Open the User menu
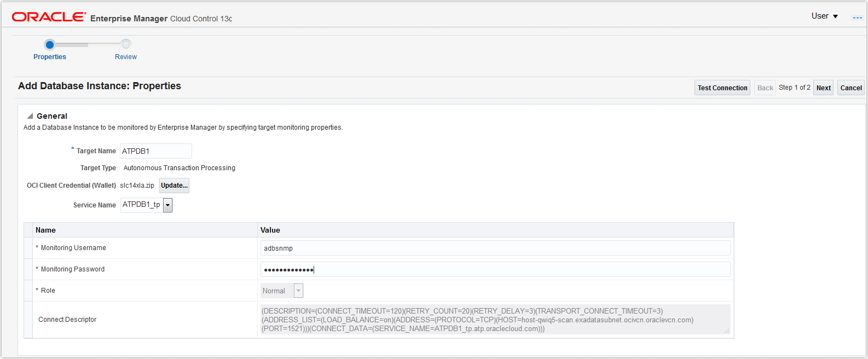The image size is (868, 359). tap(825, 16)
